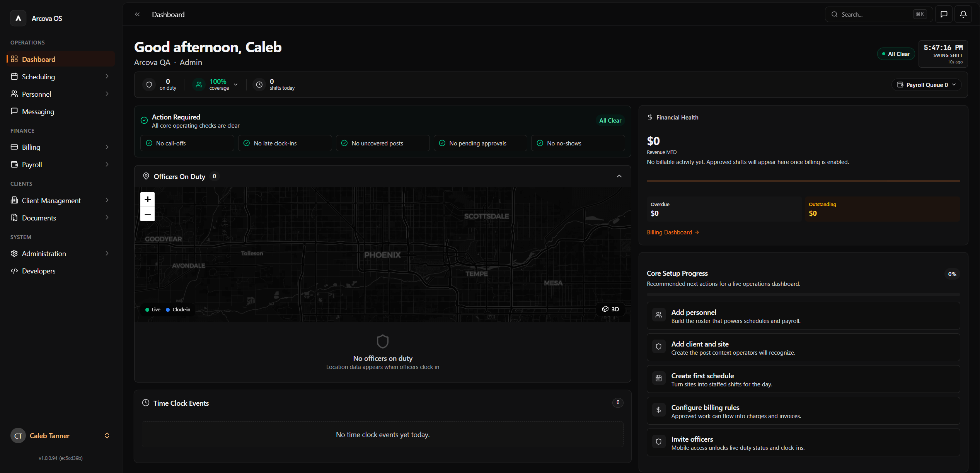Open Scheduling in the sidebar
This screenshot has height=473, width=980.
click(61, 77)
